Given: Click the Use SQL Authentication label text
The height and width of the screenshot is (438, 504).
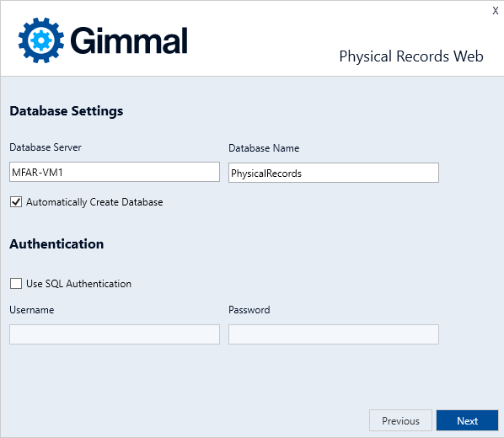Looking at the screenshot, I should click(78, 284).
